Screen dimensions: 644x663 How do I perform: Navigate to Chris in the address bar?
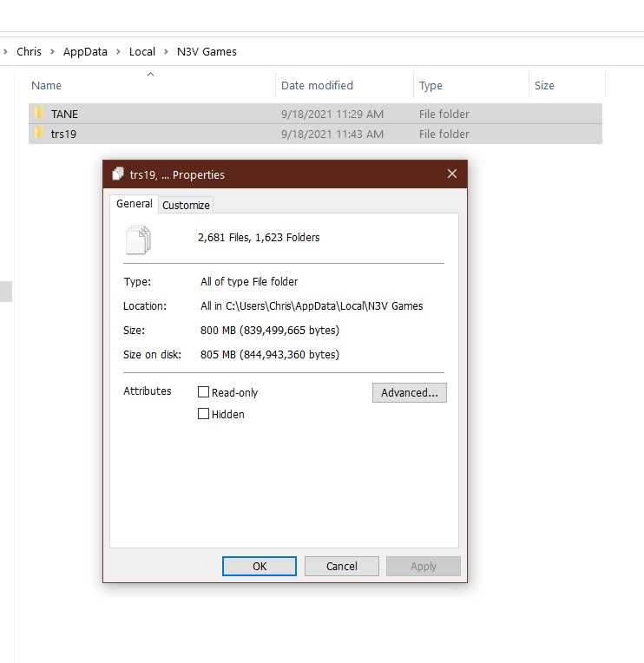pyautogui.click(x=30, y=51)
